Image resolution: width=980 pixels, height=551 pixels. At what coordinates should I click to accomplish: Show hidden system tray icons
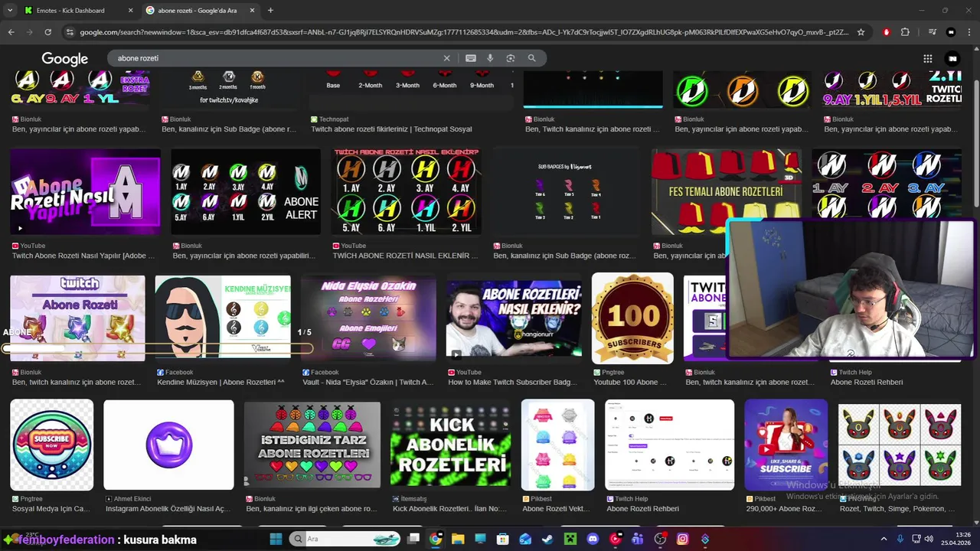[884, 539]
